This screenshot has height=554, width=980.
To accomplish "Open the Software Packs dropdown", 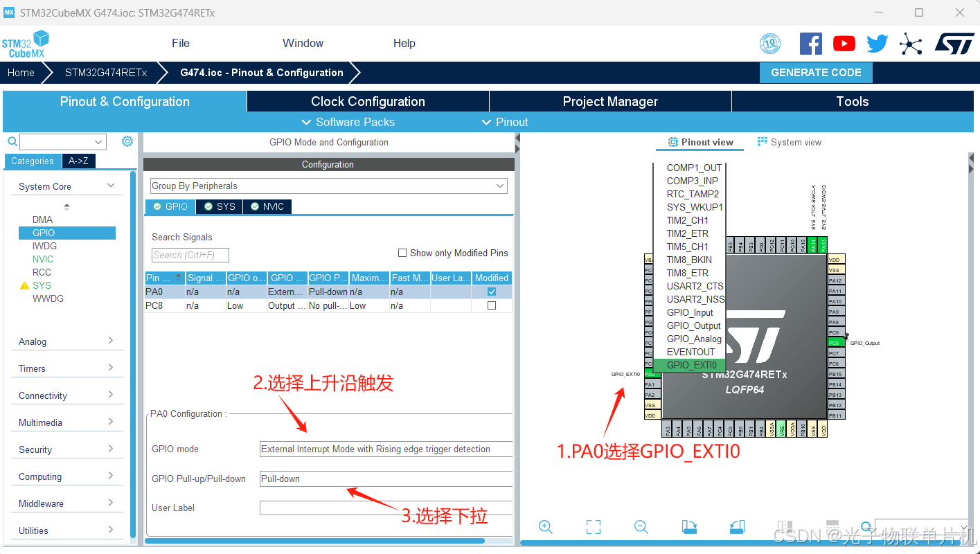I will pyautogui.click(x=348, y=122).
